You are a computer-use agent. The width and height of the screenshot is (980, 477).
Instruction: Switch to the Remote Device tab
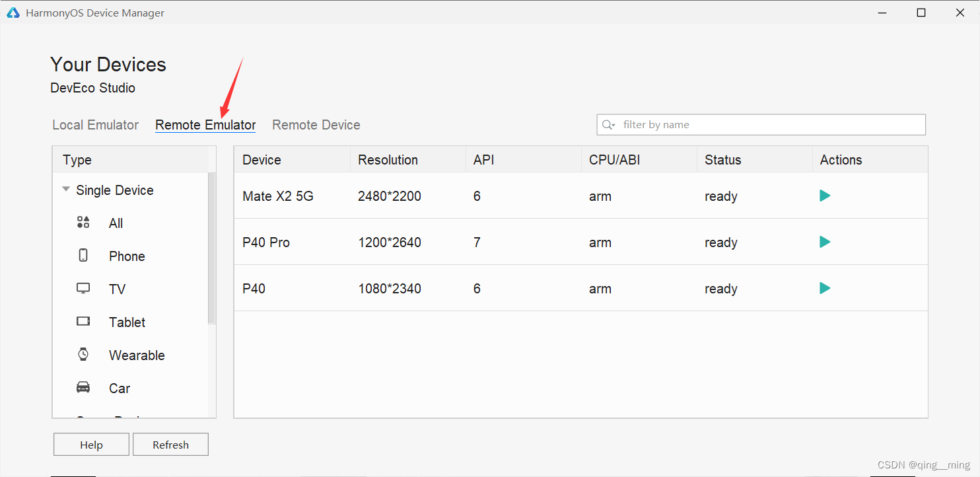(x=316, y=125)
